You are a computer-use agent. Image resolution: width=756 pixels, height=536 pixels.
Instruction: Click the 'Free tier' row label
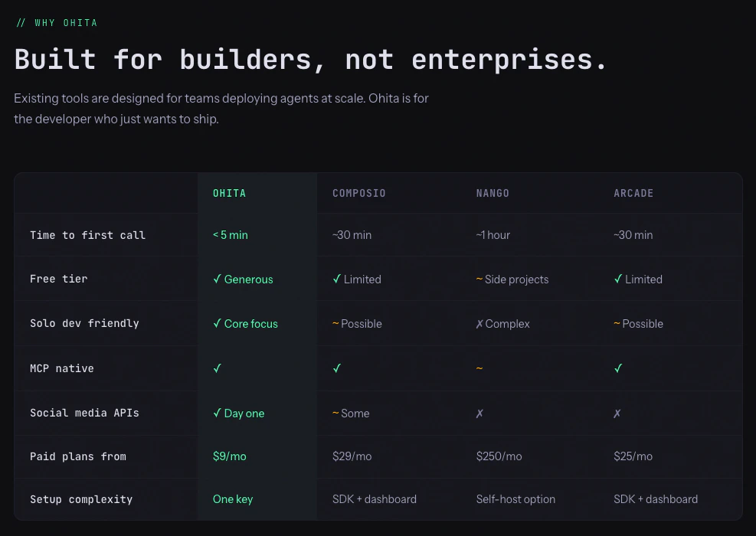(x=59, y=279)
